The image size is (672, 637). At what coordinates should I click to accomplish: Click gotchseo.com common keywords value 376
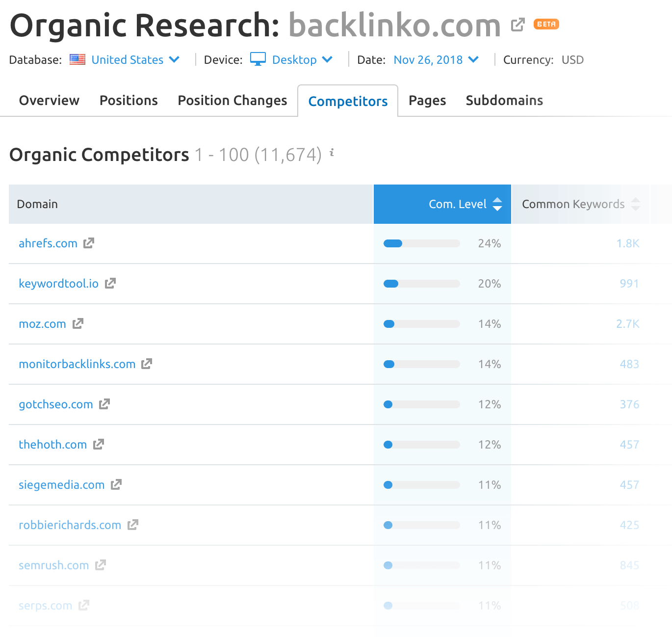(x=629, y=404)
